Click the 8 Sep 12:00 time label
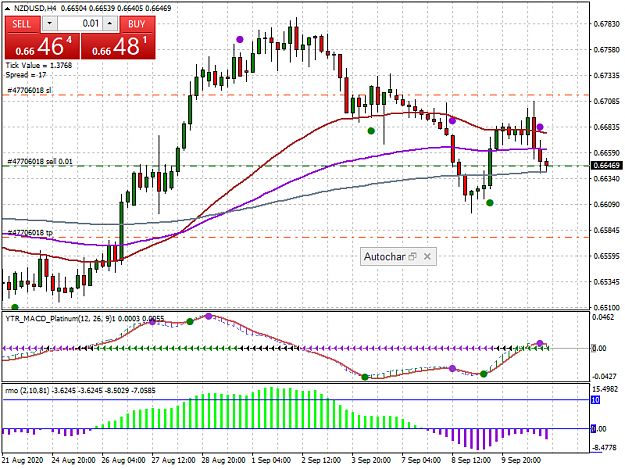 pos(471,460)
